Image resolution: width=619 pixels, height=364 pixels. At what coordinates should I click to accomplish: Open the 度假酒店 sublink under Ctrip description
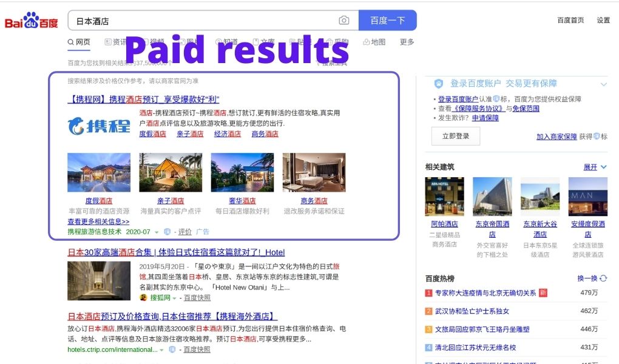[x=153, y=134]
